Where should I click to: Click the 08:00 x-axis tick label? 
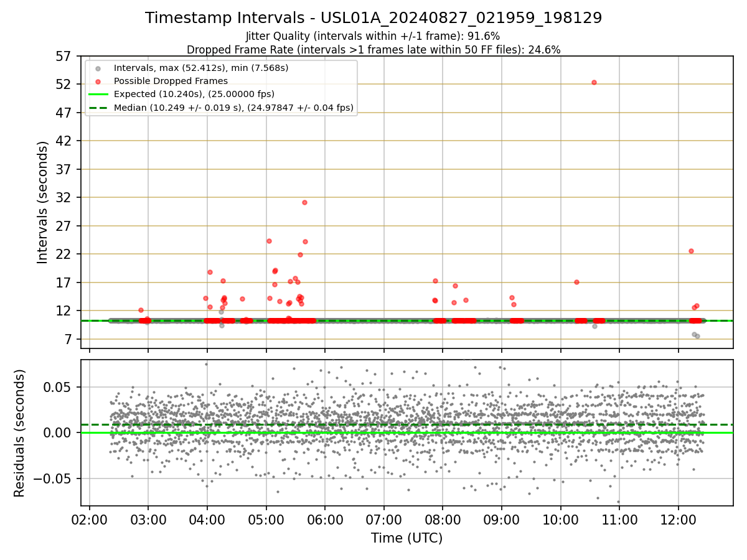tap(443, 520)
